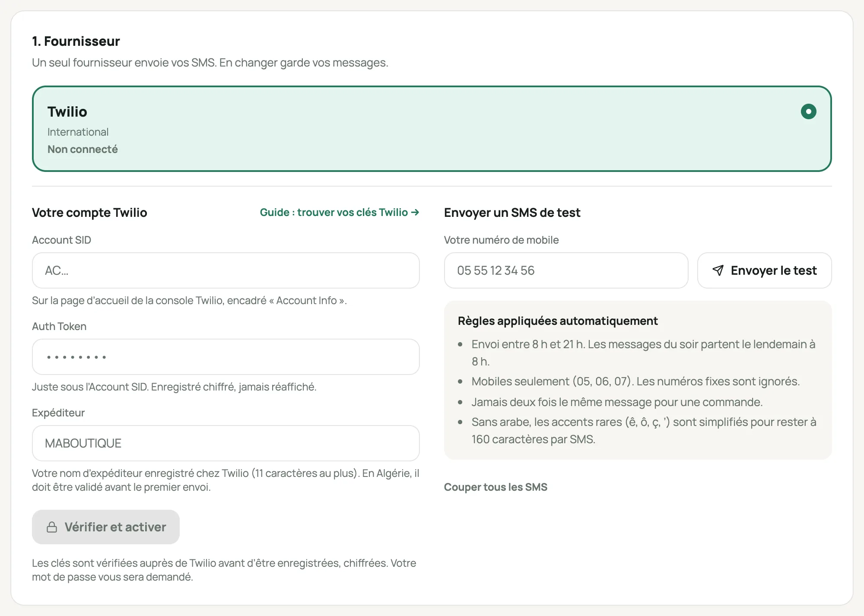Open the guide to find Twilio keys
Screen dimensions: 864x616
tap(340, 212)
